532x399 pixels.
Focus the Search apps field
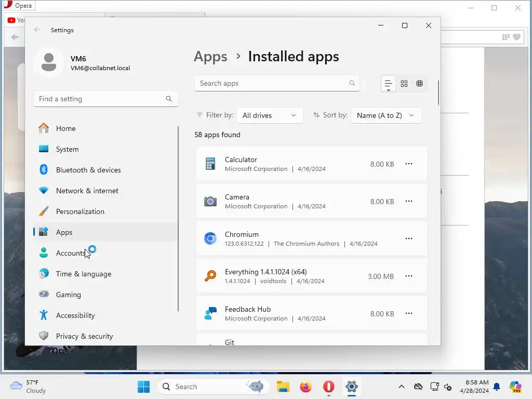(x=277, y=83)
